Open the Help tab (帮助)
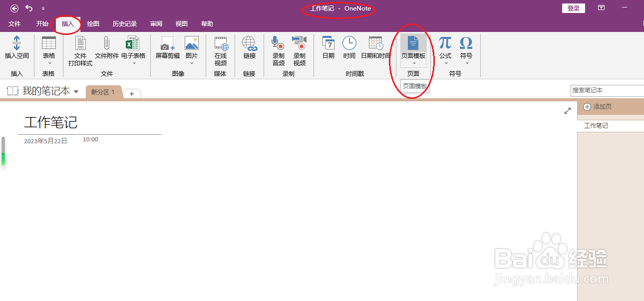Screen dimensions: 644x301 click(207, 24)
